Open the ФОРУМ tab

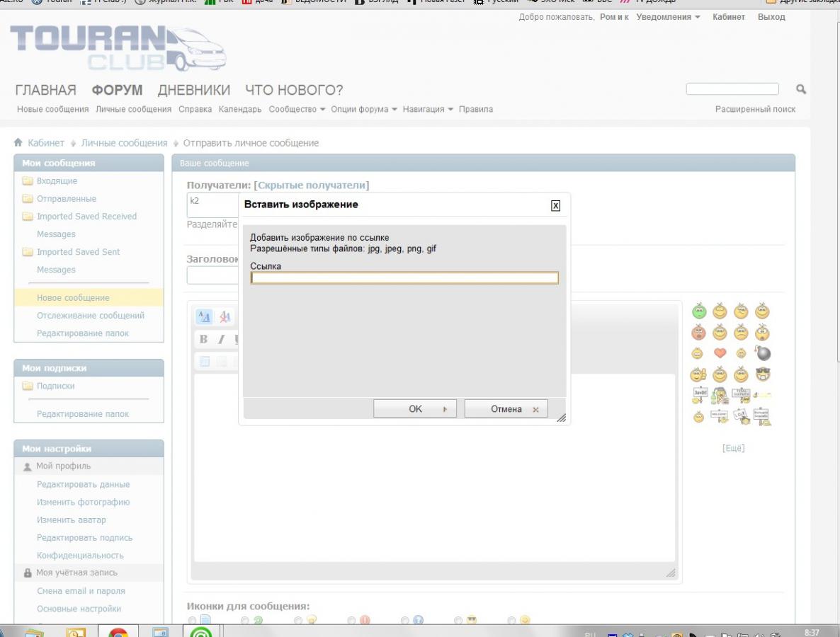(117, 90)
